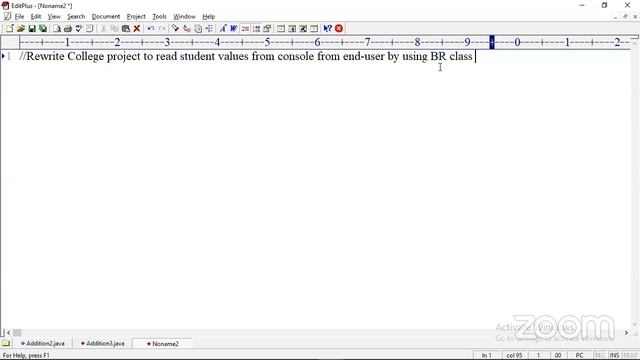Click the Open file folder icon
The width and height of the screenshot is (640, 360).
pyautogui.click(x=21, y=29)
